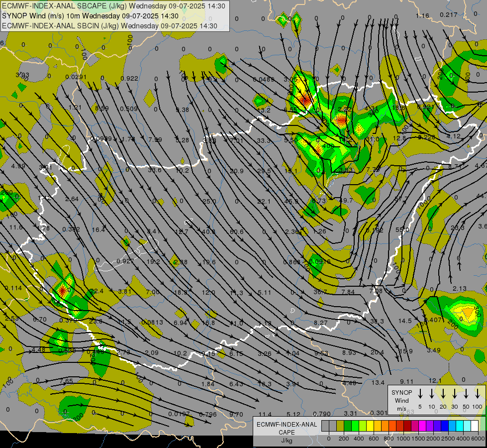Click the map value 0.0489
Image resolution: width=487 pixels, height=448 pixels.
(x=263, y=80)
